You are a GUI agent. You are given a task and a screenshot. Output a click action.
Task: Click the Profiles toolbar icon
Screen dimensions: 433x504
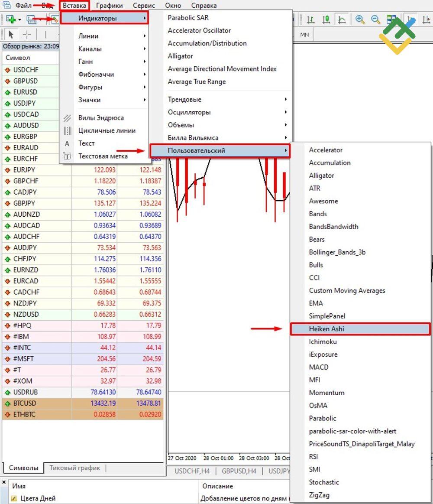point(32,20)
